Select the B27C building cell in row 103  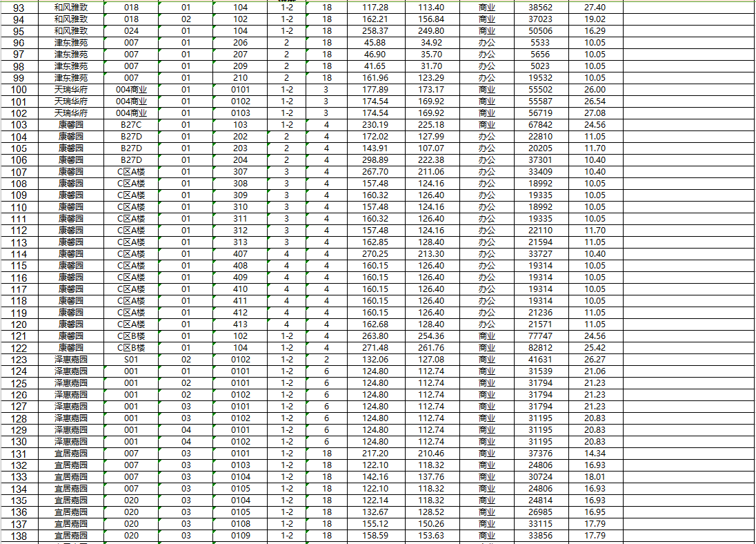point(131,125)
